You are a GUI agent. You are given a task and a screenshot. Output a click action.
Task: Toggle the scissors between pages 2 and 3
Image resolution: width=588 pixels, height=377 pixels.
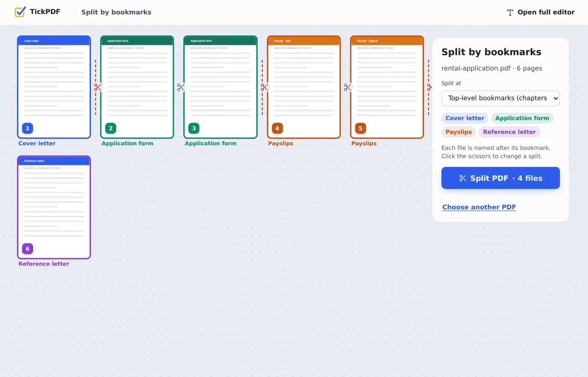(181, 88)
